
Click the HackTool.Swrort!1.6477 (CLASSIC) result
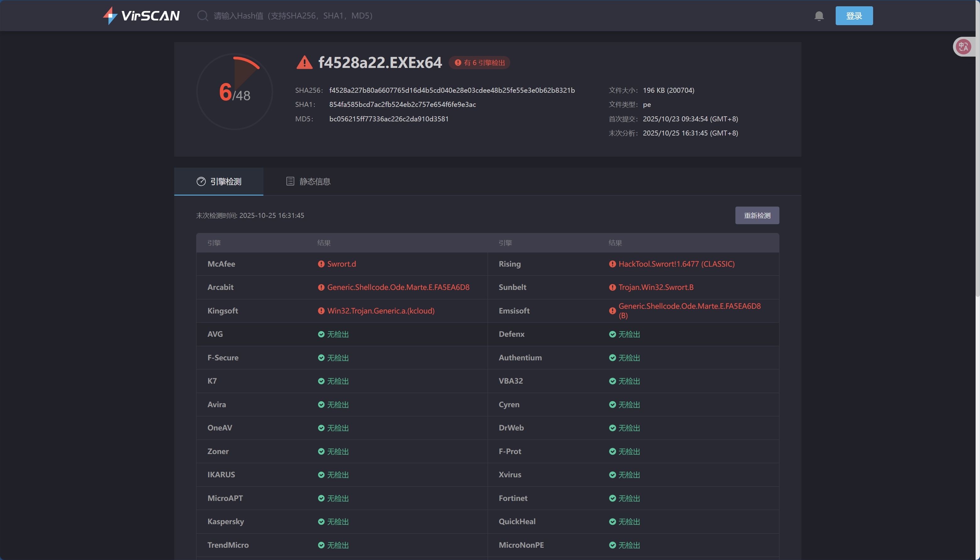pyautogui.click(x=676, y=264)
